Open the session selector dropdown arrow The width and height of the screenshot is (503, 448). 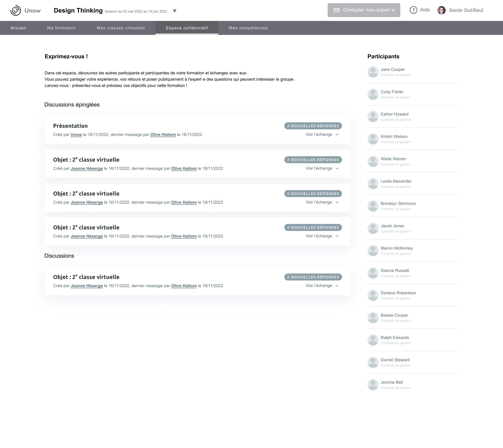175,11
